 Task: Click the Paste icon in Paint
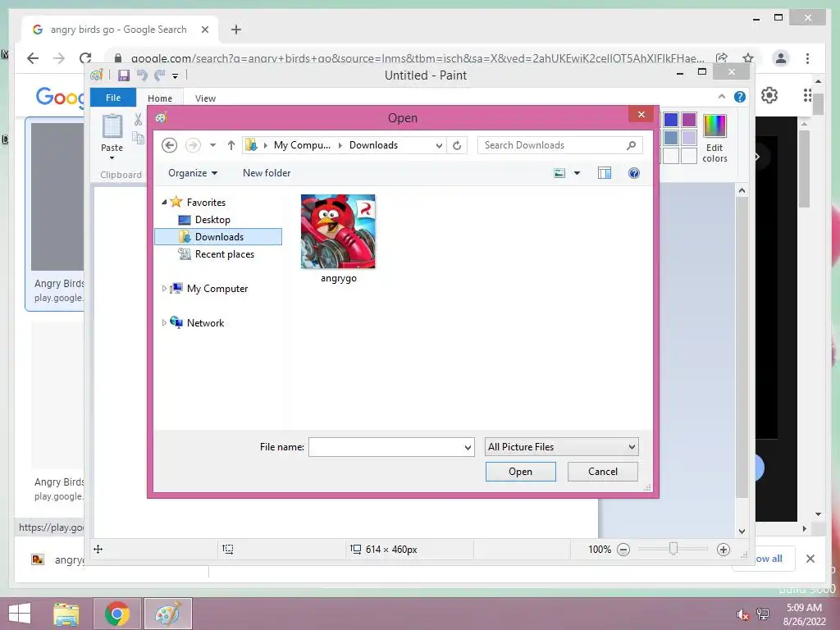112,126
